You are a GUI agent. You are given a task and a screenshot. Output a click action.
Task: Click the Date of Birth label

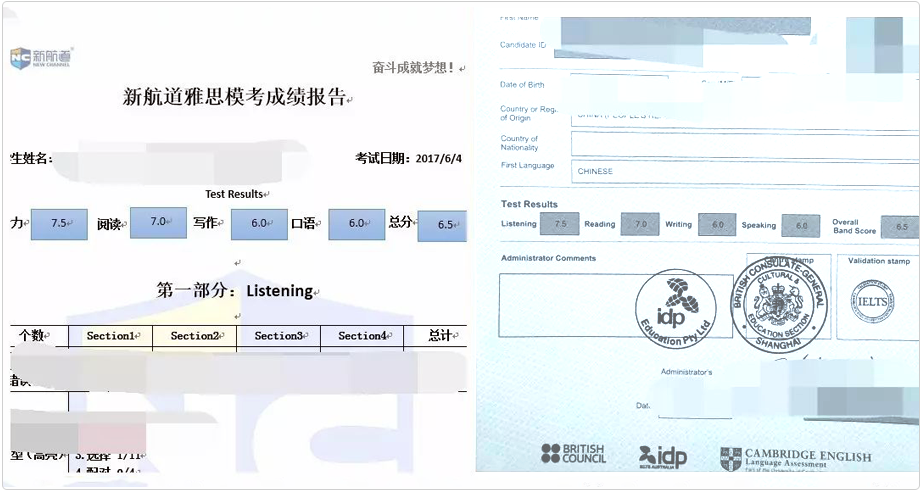tap(522, 85)
